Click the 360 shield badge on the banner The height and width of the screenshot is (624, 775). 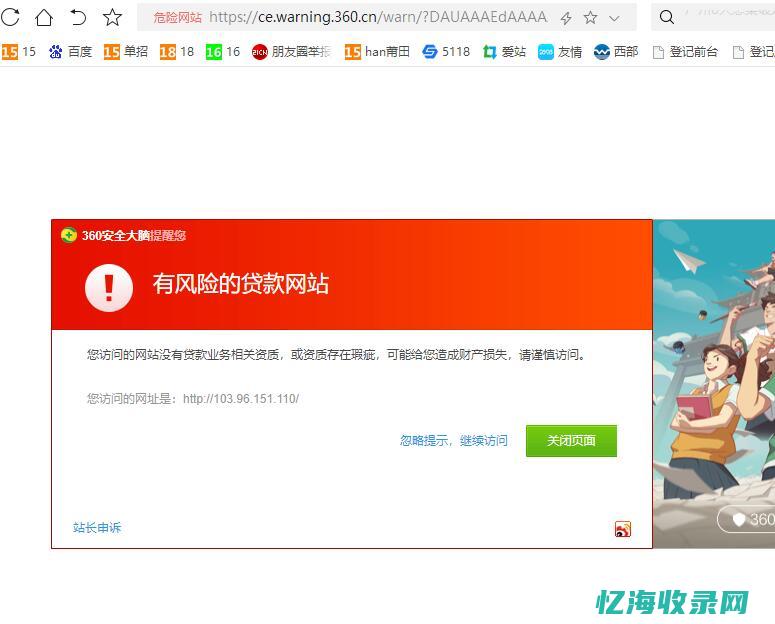pyautogui.click(x=746, y=519)
